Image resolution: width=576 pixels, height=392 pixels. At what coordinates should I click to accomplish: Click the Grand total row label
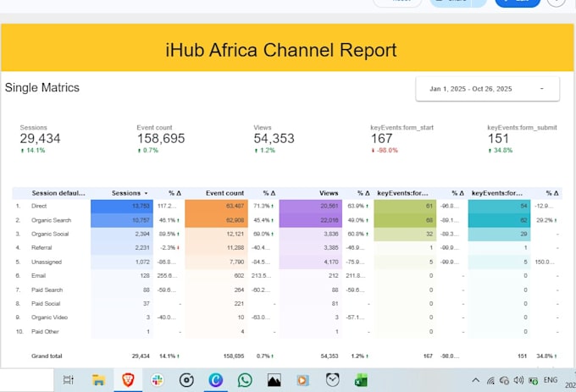click(x=47, y=356)
